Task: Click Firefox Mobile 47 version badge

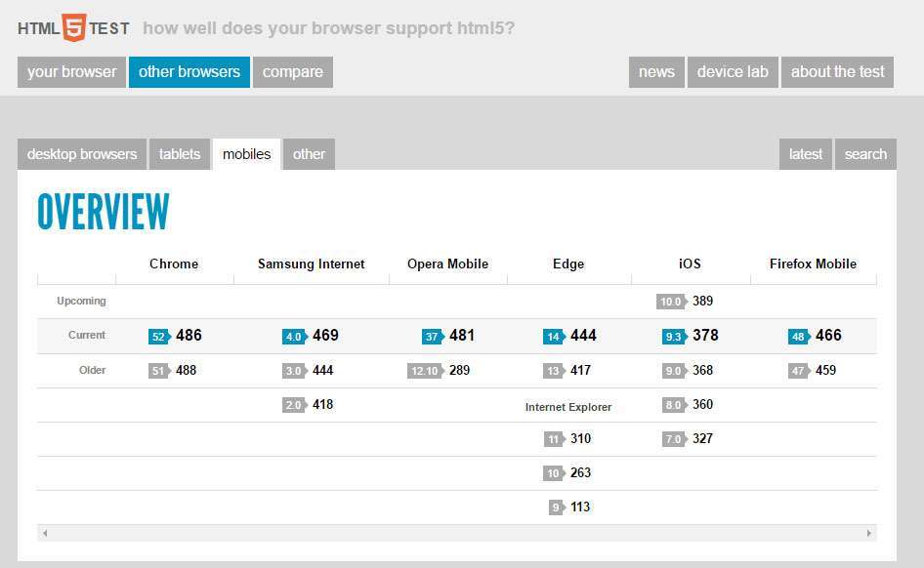Action: point(799,371)
